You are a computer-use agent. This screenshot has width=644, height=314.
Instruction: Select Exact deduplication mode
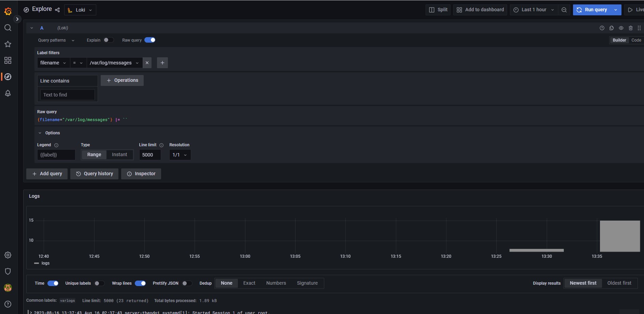tap(249, 283)
